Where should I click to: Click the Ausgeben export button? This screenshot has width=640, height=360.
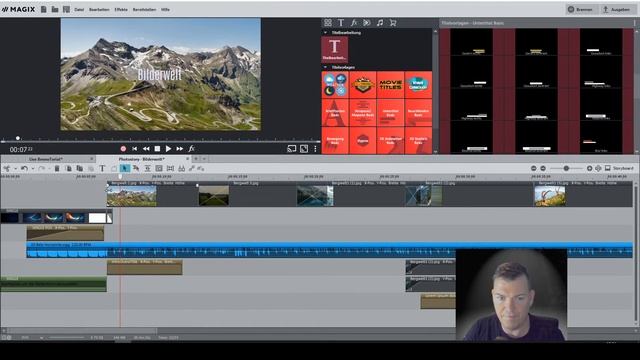coord(617,9)
